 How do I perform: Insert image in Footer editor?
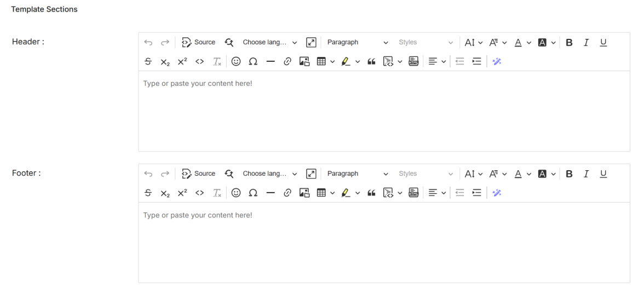point(304,193)
